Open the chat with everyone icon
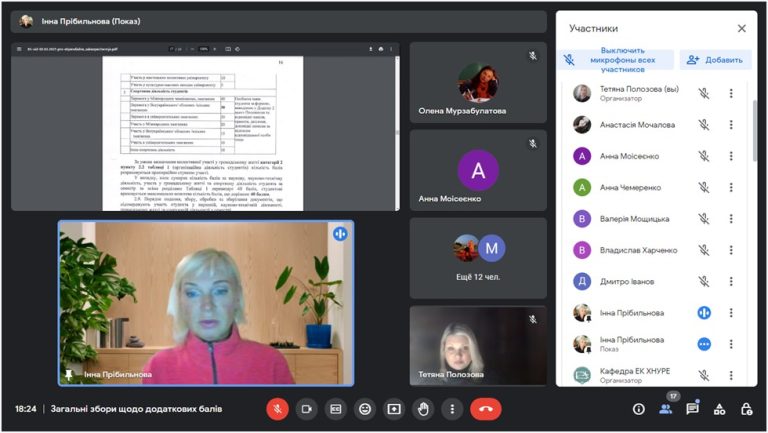The width and height of the screenshot is (768, 433). [693, 409]
